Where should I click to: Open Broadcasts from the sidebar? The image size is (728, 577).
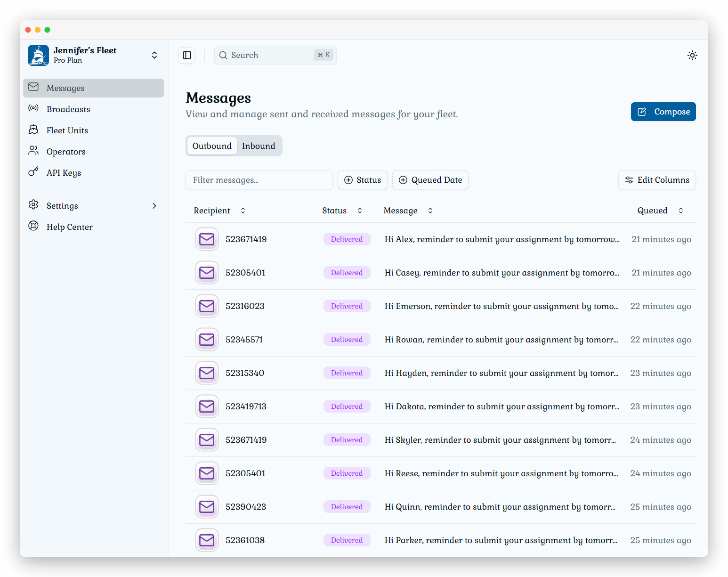coord(68,109)
